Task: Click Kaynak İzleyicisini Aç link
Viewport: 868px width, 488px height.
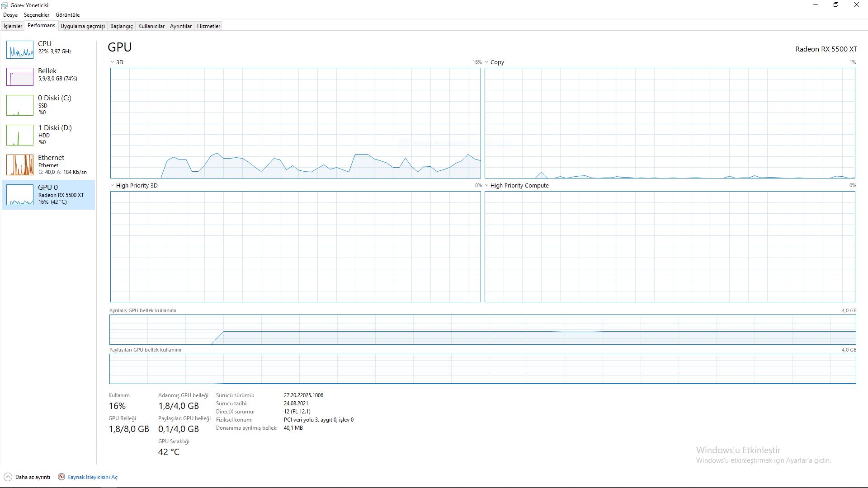Action: (x=92, y=477)
